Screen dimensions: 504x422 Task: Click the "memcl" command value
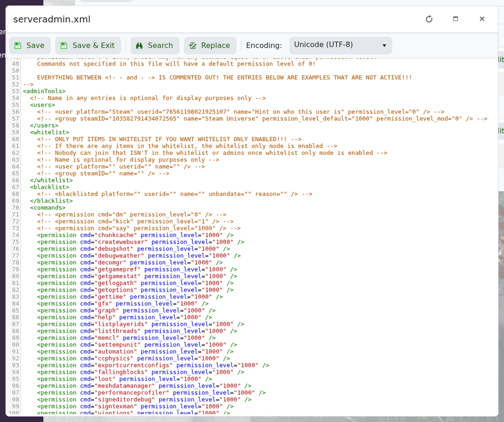(107, 338)
